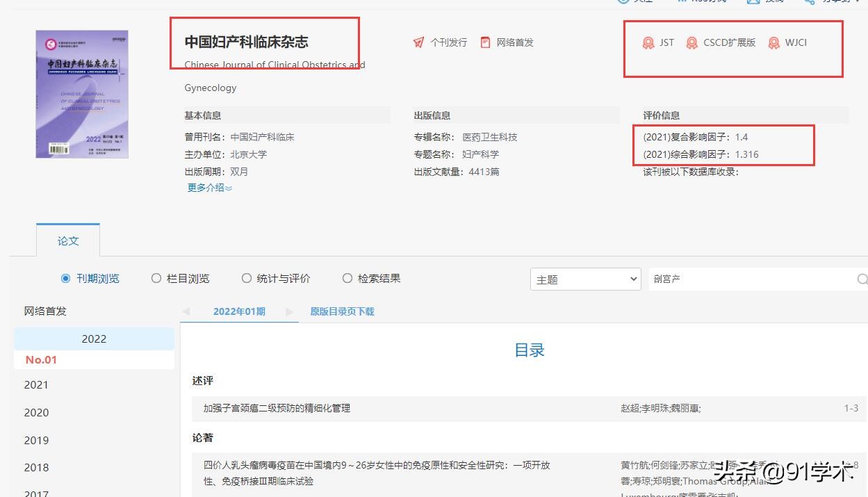
Task: Click the CSCD扩展版 badge icon
Action: [691, 42]
